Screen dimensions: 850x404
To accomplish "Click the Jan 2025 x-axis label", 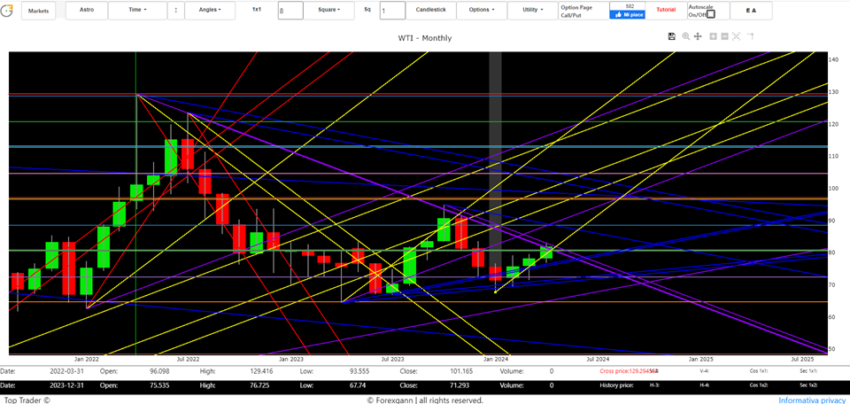I will pyautogui.click(x=701, y=359).
